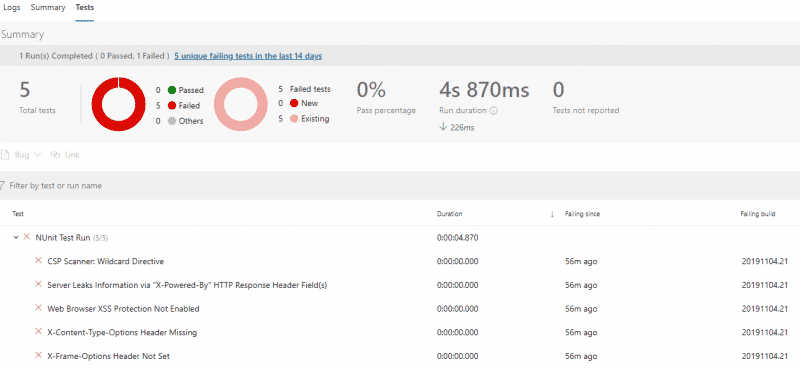
Task: Click the failed X icon for NUnit Test Run
Action: (x=27, y=237)
